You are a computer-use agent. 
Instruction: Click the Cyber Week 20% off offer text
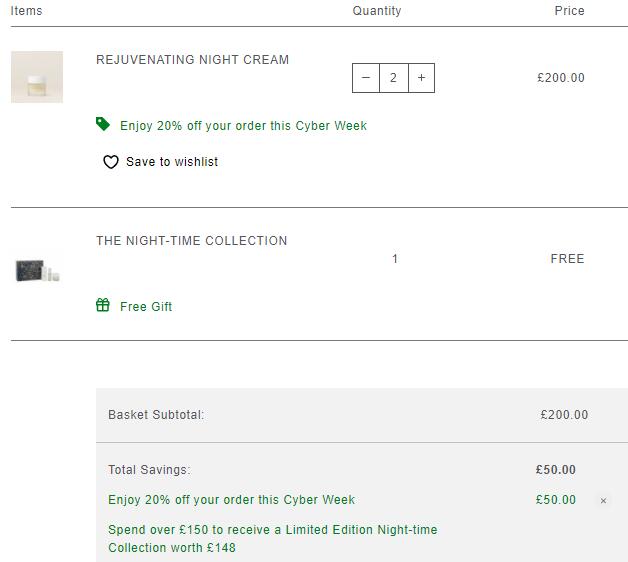coord(243,126)
